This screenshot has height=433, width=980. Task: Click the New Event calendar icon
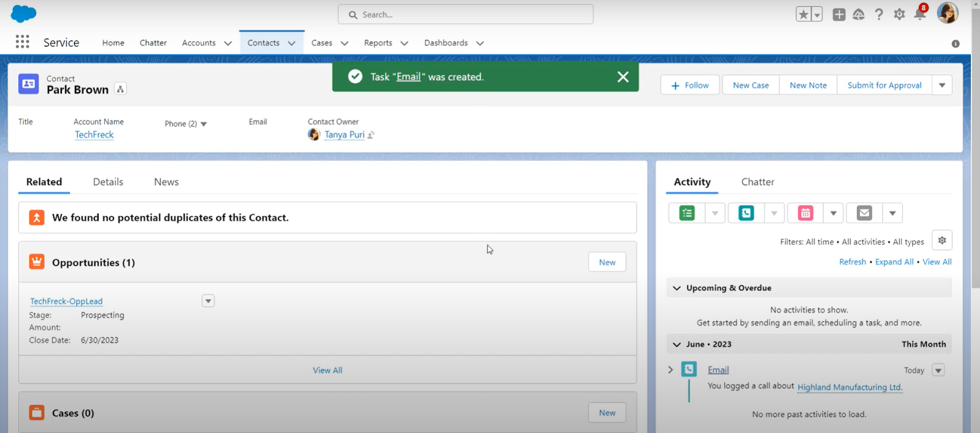805,213
